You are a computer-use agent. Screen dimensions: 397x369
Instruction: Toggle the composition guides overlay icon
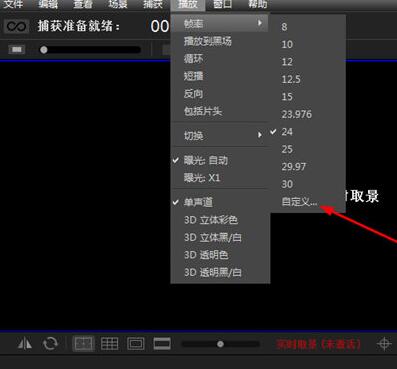tap(83, 344)
